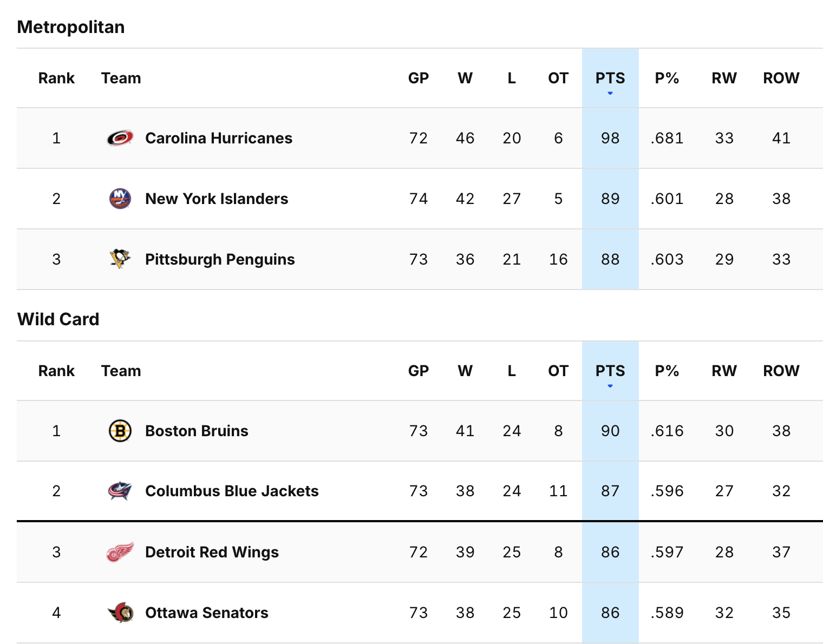Click the Ottawa Senators logo

pos(120,613)
